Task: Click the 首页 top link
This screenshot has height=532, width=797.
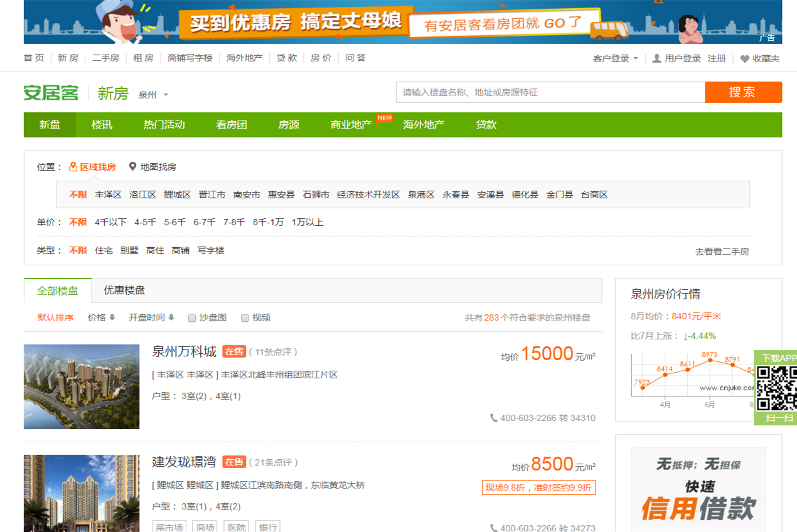Action: pos(34,58)
